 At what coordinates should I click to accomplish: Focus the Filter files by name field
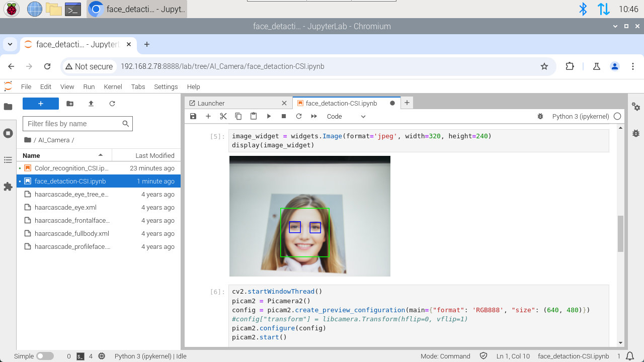pyautogui.click(x=77, y=124)
